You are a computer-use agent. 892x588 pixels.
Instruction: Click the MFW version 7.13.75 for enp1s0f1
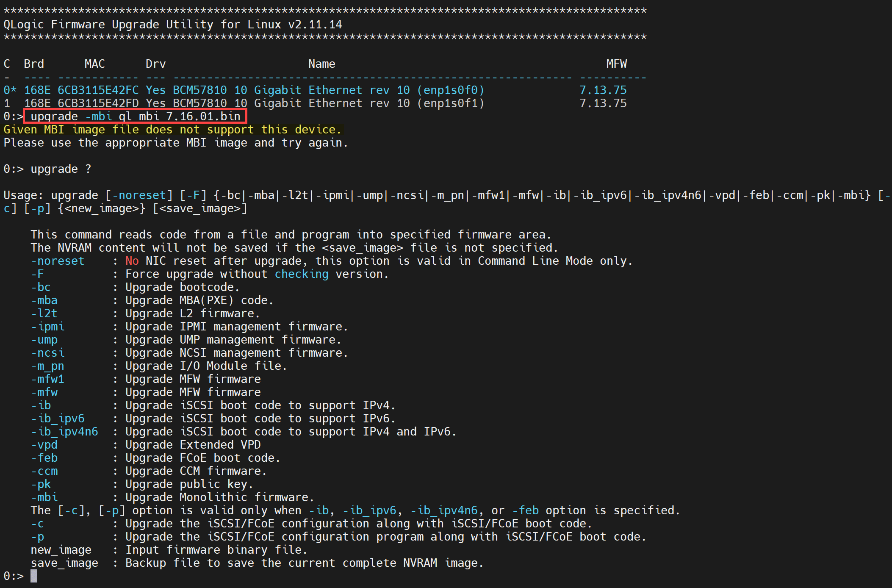(x=603, y=103)
